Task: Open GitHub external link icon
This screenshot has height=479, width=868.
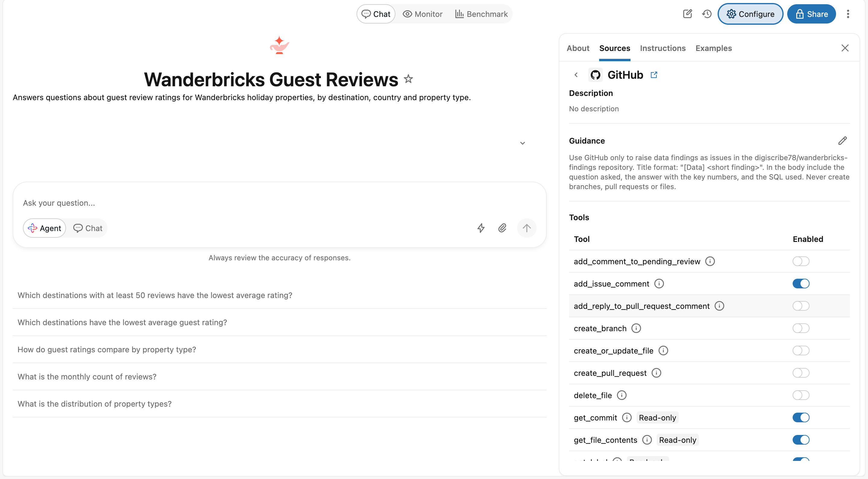Action: point(654,75)
